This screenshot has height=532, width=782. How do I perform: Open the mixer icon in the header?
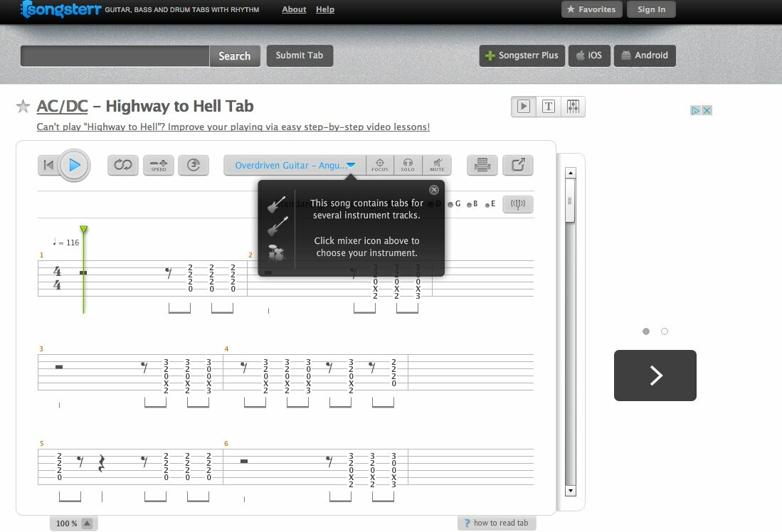(x=573, y=107)
